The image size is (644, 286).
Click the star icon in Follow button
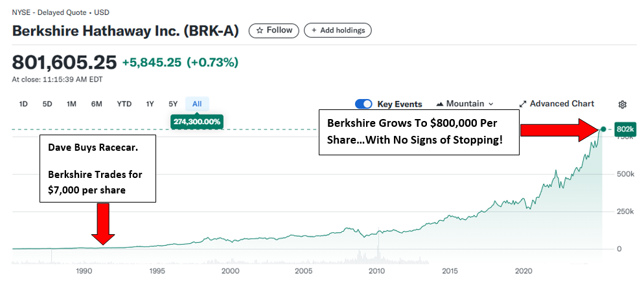(x=259, y=30)
